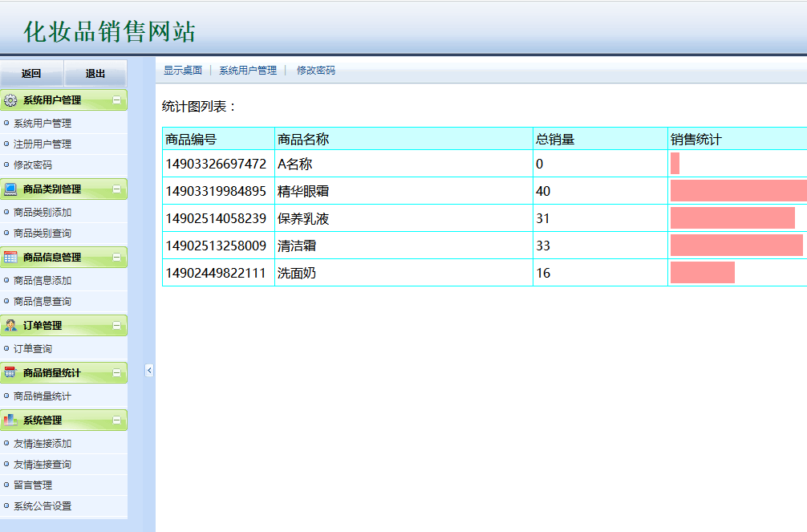Click the sales bar for A名称
The image size is (807, 532).
coord(675,163)
